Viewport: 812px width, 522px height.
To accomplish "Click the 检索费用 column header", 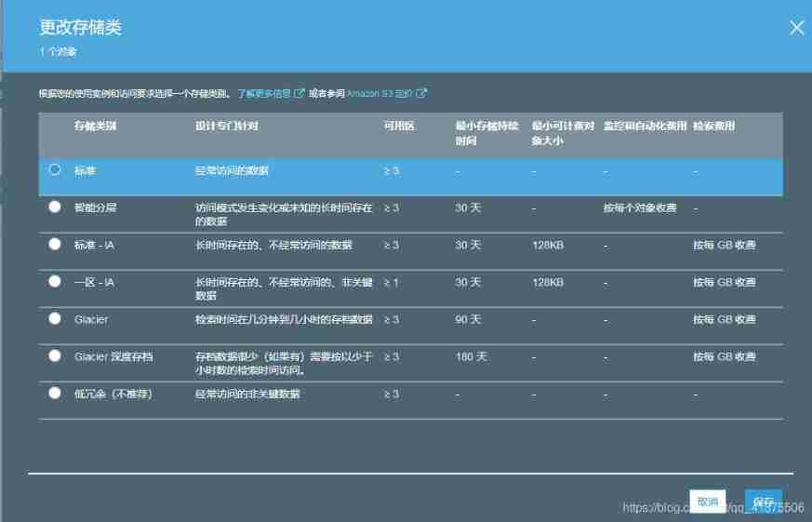I will [x=713, y=126].
